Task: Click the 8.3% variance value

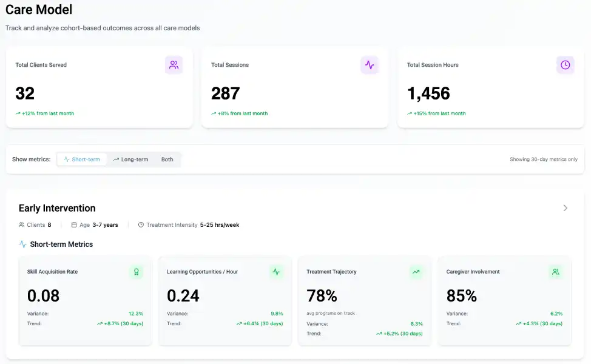Action: (x=416, y=324)
